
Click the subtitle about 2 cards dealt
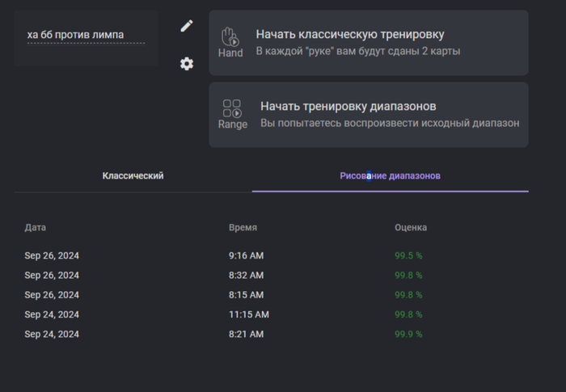coord(358,51)
